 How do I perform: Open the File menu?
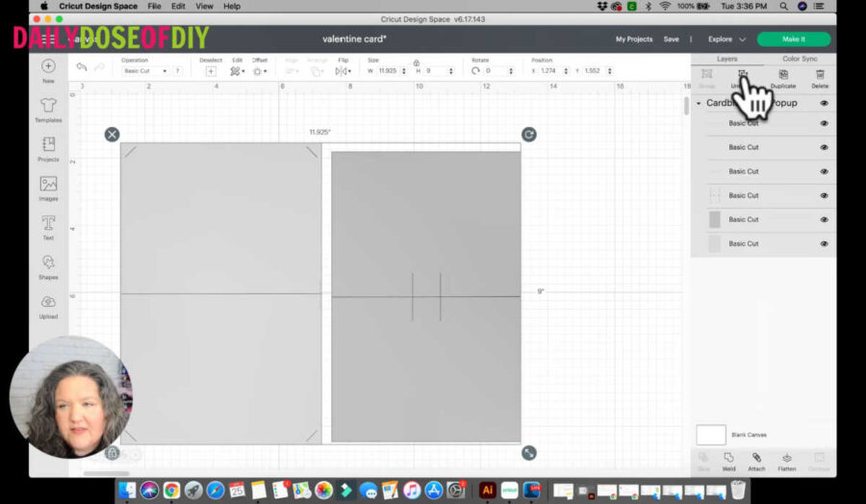[154, 6]
